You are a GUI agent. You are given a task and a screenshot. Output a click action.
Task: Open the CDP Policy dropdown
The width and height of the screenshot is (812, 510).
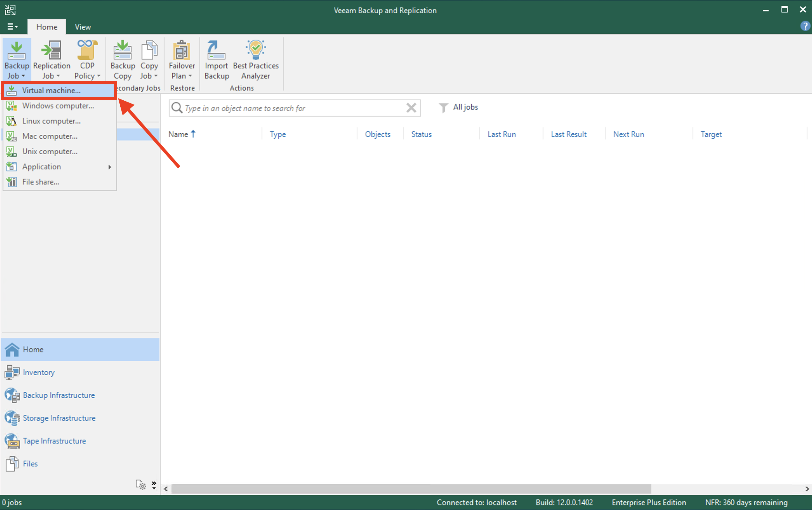(x=87, y=60)
